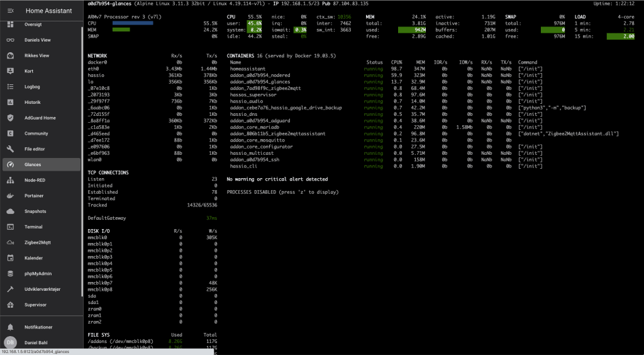644x355 pixels.
Task: Click the PROCESSES DISABLED message
Action: click(282, 193)
